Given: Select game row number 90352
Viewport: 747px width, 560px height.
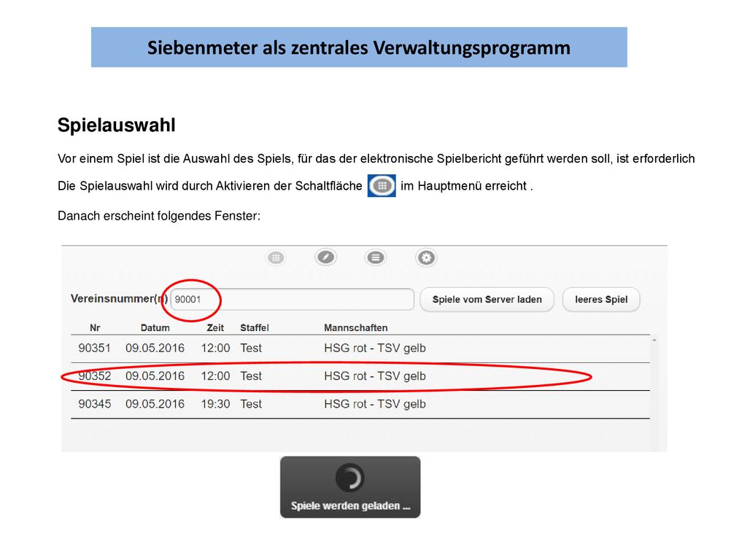Looking at the screenshot, I should point(360,376).
